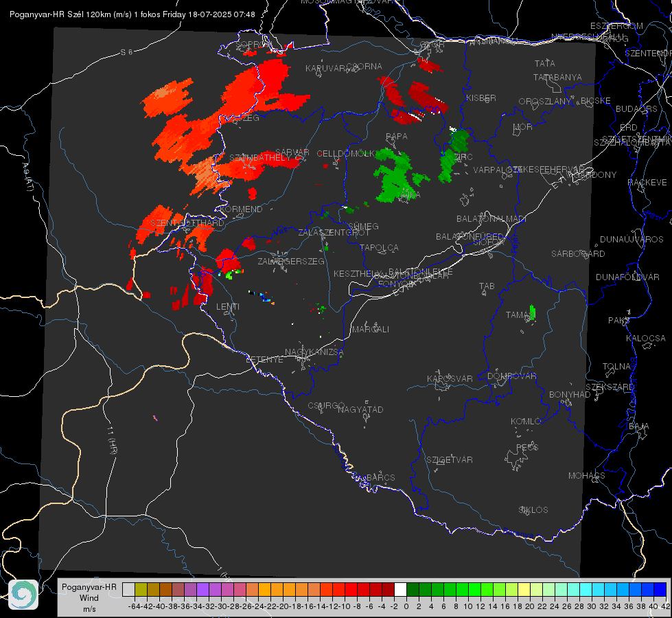Click the BALATONALMADI city label
672x618 pixels.
(491, 219)
